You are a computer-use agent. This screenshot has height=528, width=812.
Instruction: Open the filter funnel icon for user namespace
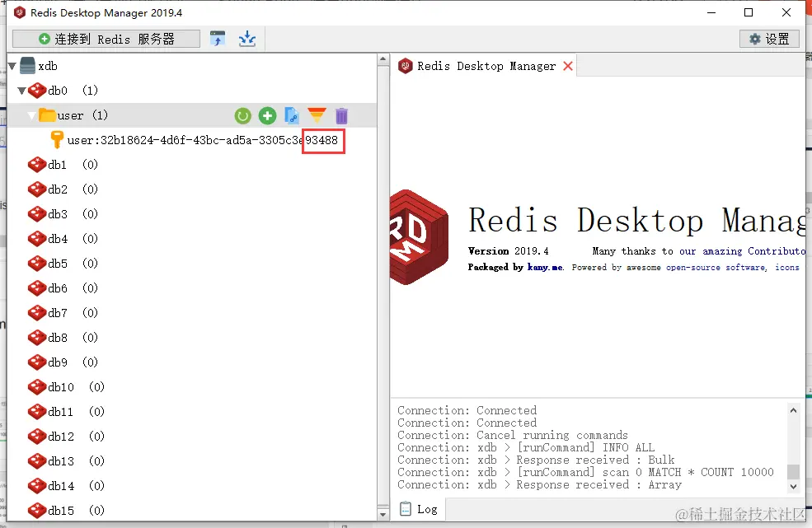click(317, 115)
